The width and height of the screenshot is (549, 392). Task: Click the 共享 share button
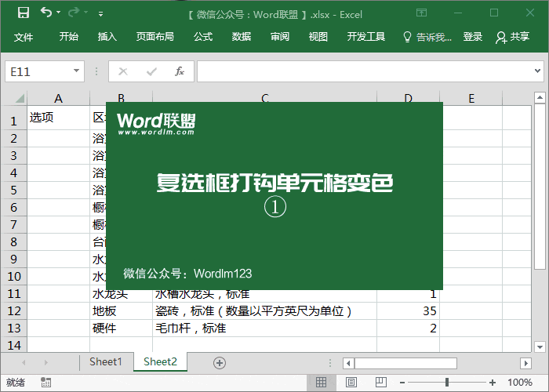pos(513,37)
